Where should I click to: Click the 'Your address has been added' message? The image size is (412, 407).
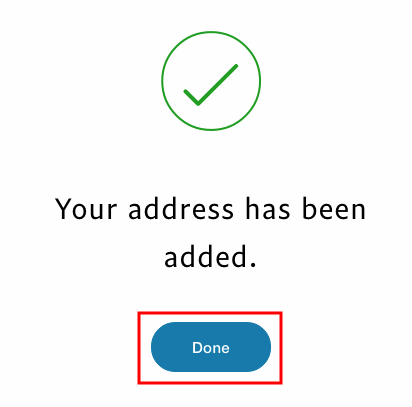coord(211,233)
